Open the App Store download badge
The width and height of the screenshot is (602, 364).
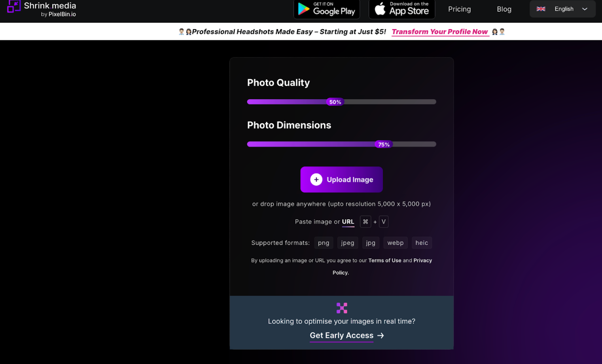click(x=402, y=9)
